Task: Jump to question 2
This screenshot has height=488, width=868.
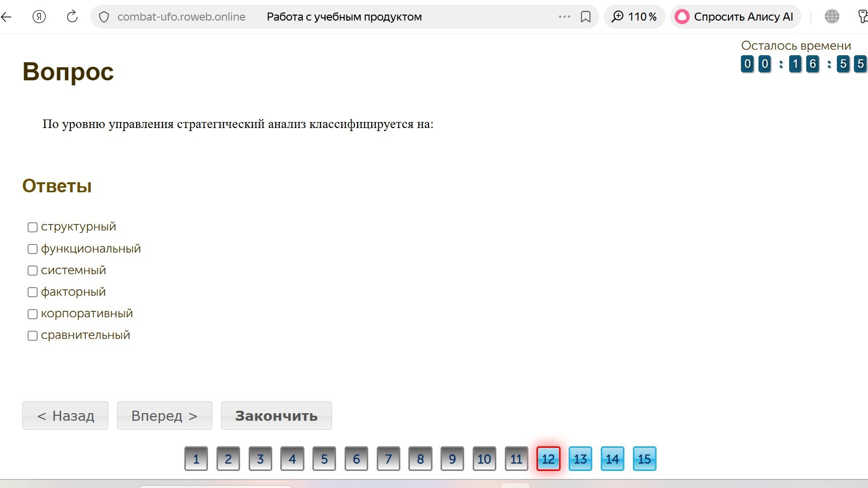Action: (228, 459)
